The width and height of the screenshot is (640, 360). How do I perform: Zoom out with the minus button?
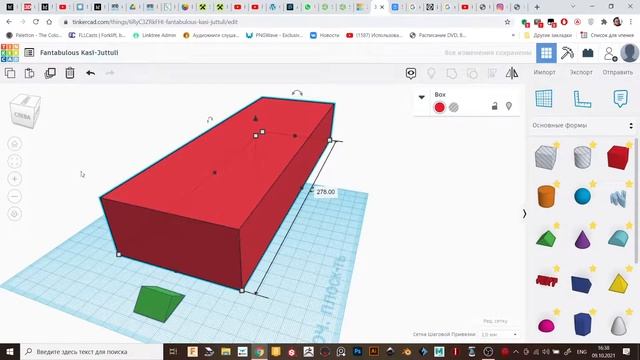click(x=15, y=197)
